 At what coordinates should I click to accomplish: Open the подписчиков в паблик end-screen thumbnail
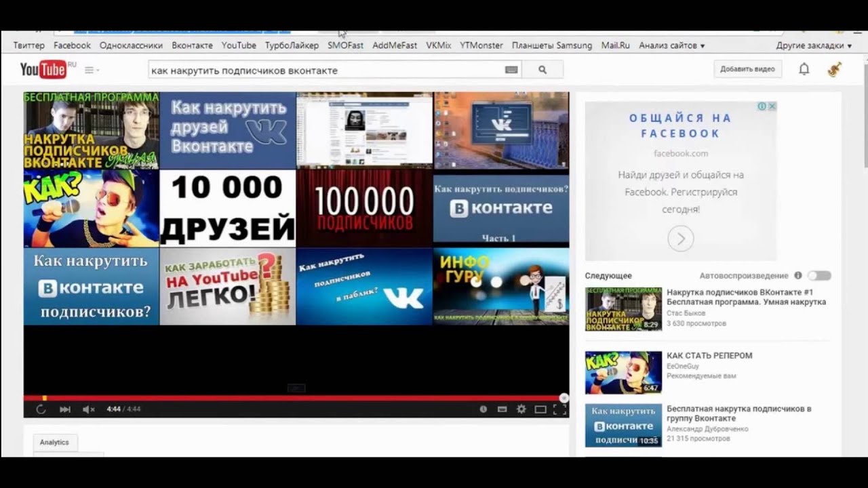tap(364, 286)
